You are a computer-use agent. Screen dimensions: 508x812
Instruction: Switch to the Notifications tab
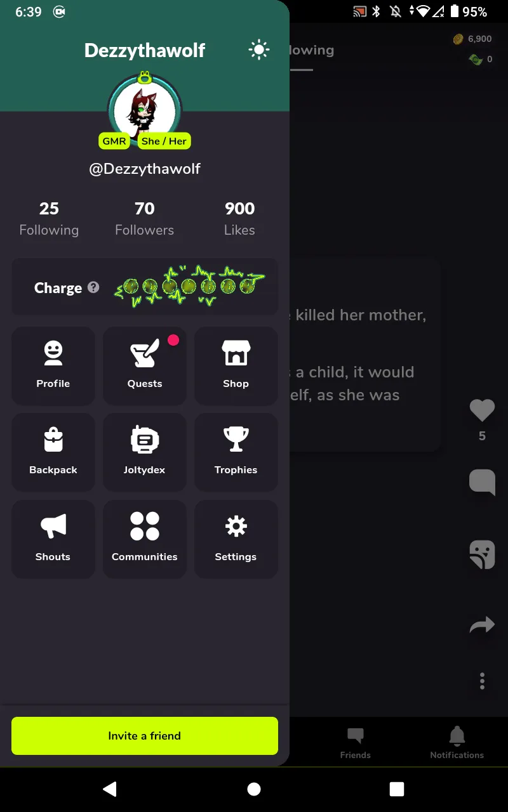point(457,743)
